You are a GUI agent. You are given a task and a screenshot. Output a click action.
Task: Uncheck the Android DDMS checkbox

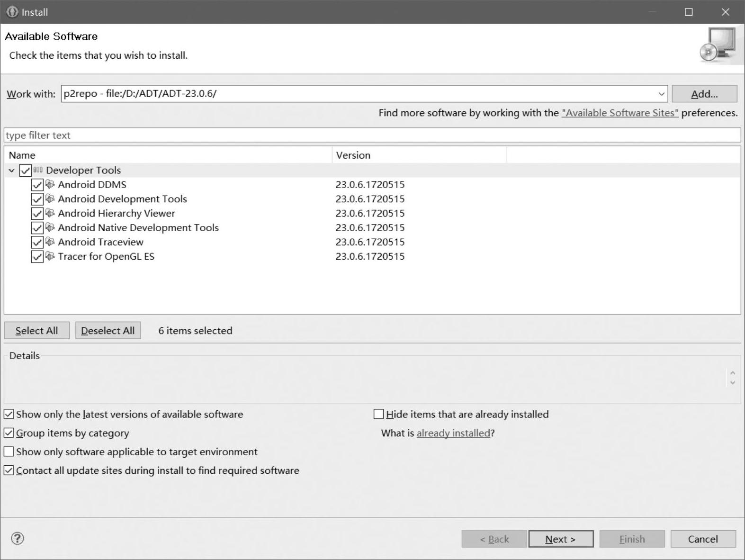click(x=37, y=185)
